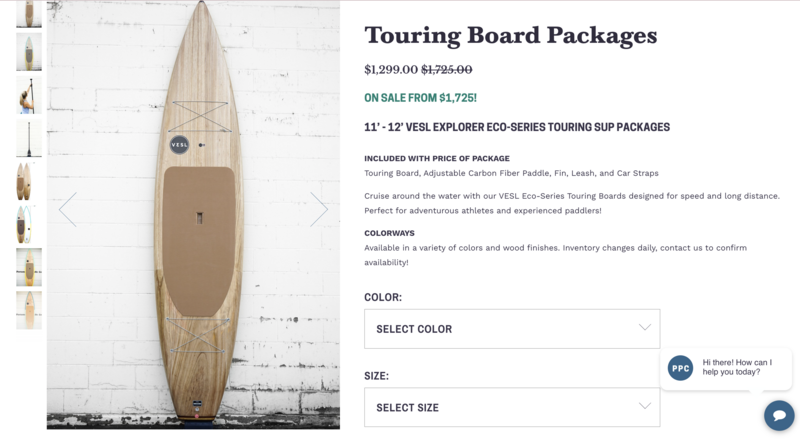
Task: Click the next image arrow on the gallery
Action: pos(319,209)
